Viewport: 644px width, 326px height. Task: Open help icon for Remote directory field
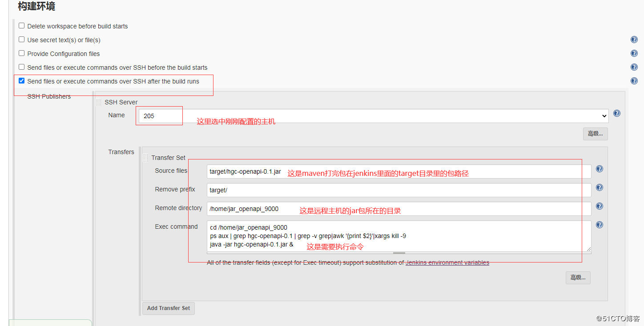[600, 206]
